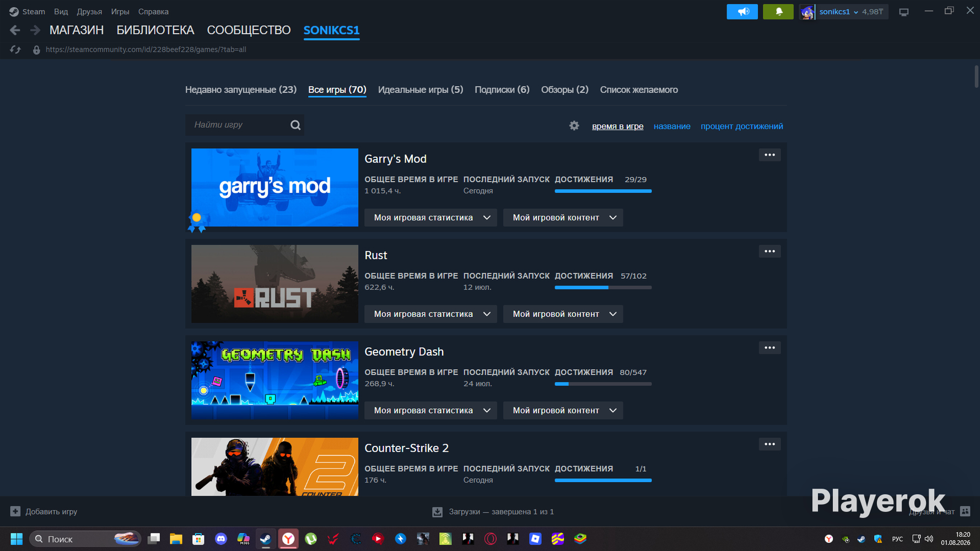
Task: Click the Geometry Dash achievements progress bar
Action: click(603, 384)
